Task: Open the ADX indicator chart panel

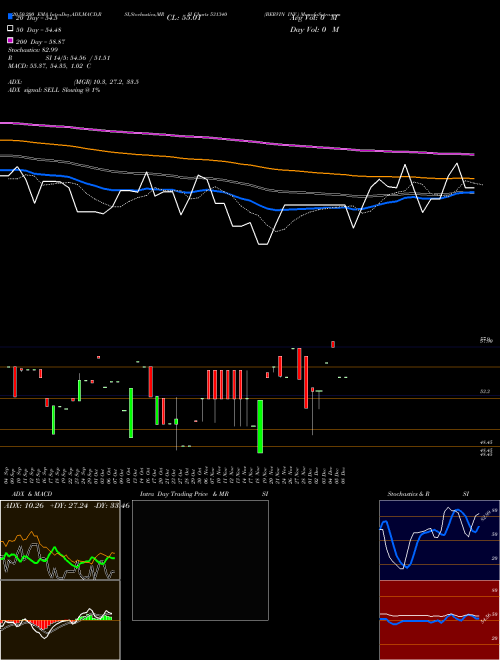Action: [60, 540]
